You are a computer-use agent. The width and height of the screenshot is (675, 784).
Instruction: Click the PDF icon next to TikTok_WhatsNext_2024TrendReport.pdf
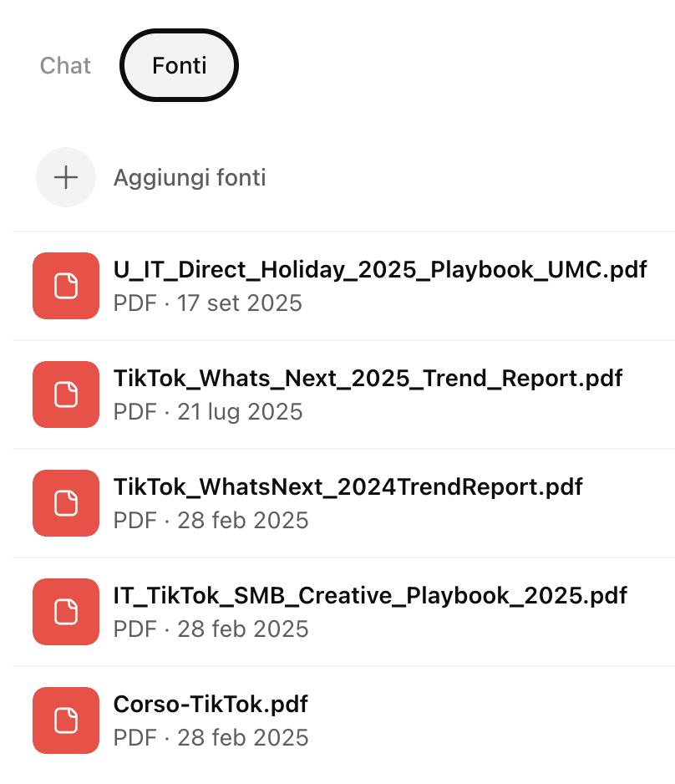click(x=66, y=503)
